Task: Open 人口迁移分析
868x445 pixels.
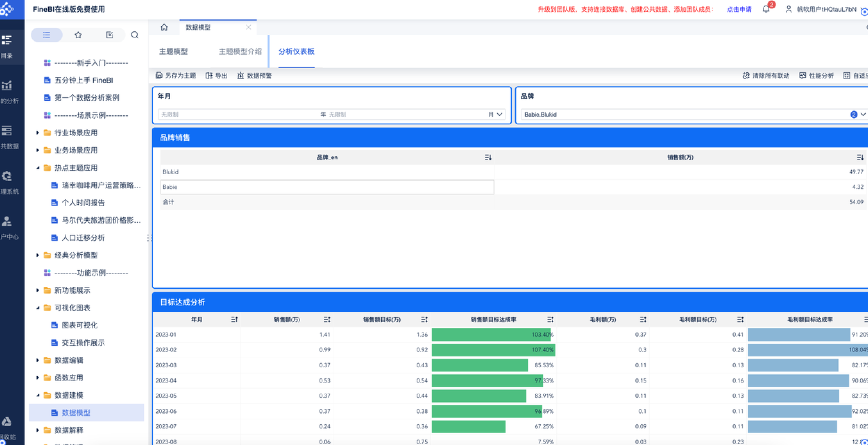Action: click(x=83, y=238)
